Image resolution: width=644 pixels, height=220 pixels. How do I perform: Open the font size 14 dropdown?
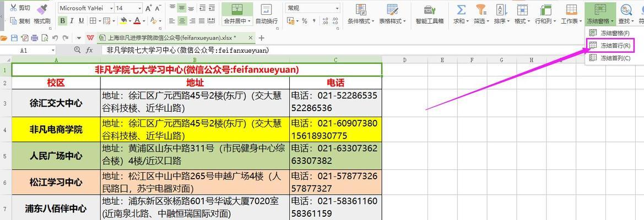pyautogui.click(x=139, y=8)
